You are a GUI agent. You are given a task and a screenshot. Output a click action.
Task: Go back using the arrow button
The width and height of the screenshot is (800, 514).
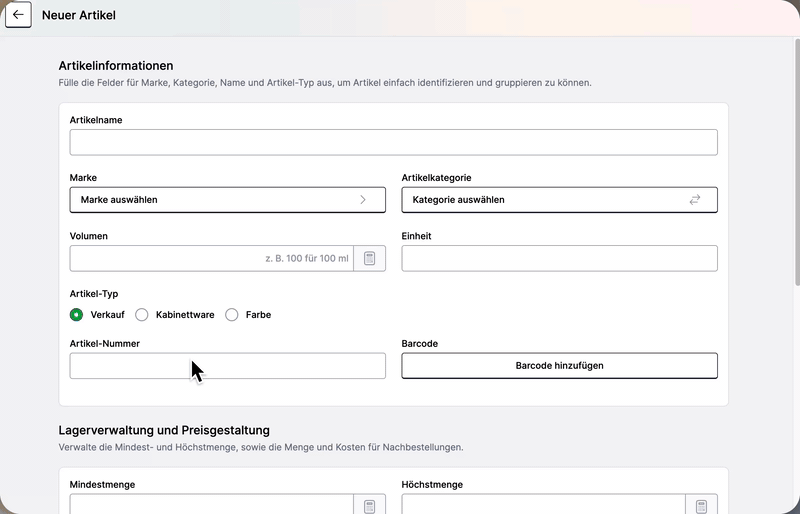click(x=18, y=15)
